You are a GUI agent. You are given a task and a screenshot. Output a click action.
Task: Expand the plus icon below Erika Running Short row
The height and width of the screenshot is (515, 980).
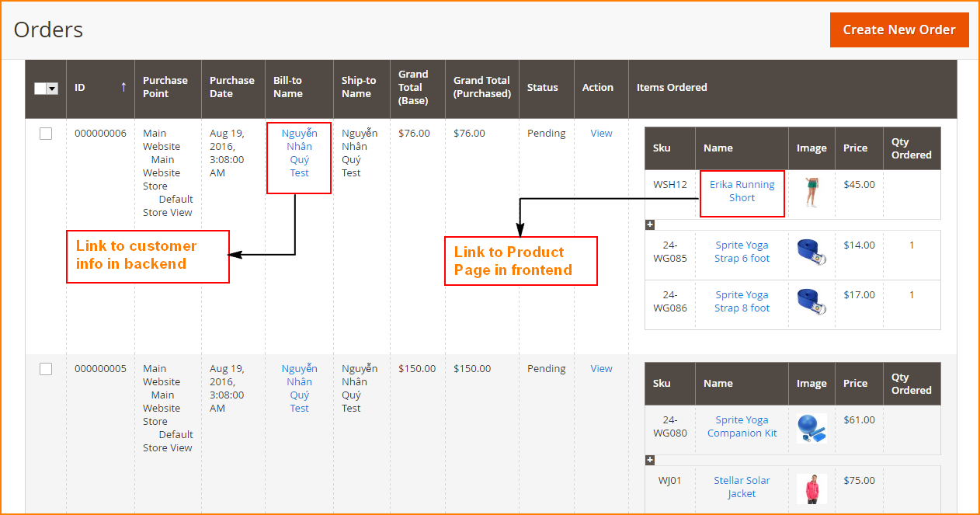tap(650, 224)
